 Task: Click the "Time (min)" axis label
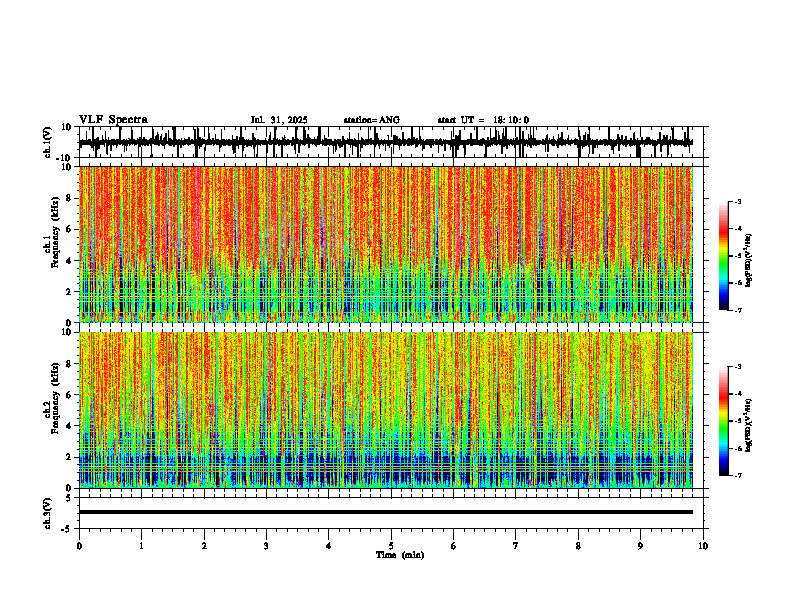[x=400, y=555]
